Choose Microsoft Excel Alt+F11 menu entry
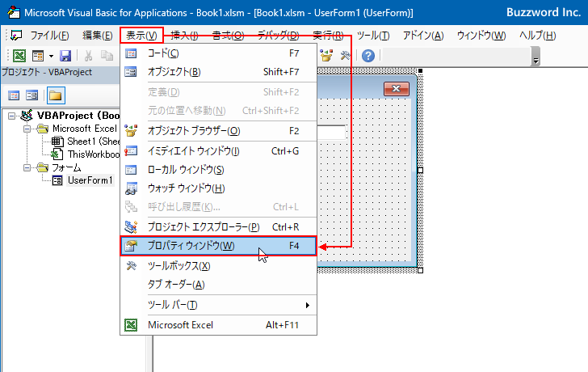 pos(218,325)
